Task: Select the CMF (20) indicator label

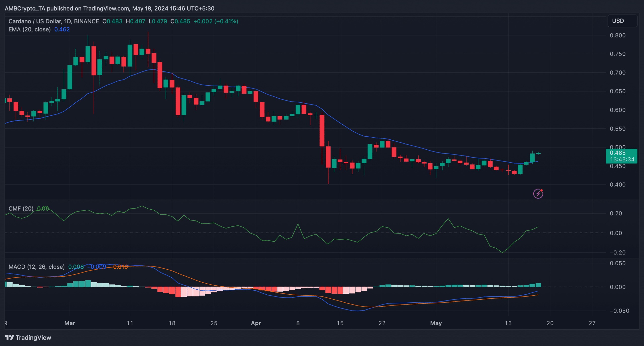Action: pos(21,209)
